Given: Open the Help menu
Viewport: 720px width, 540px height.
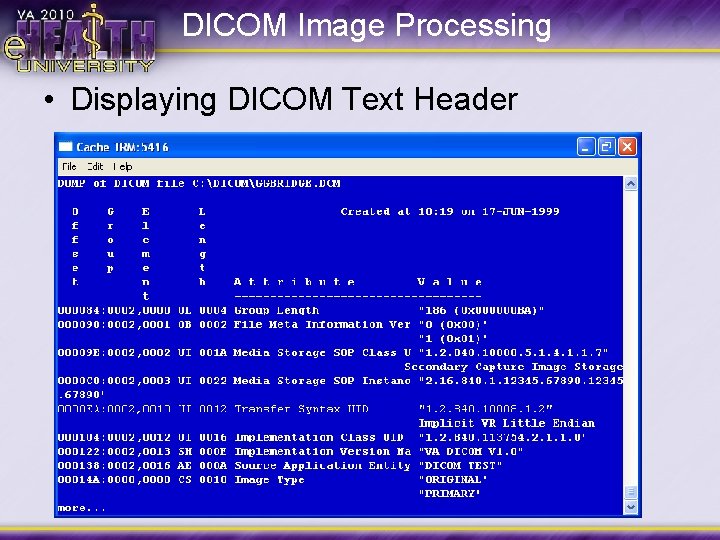Looking at the screenshot, I should click(123, 167).
